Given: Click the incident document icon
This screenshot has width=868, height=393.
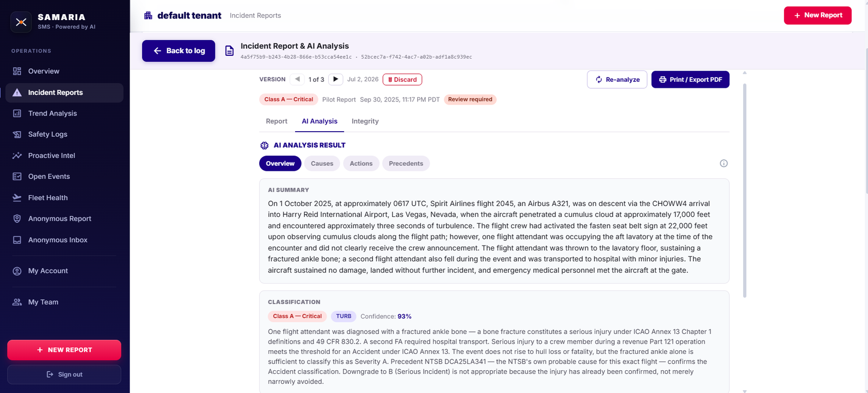Looking at the screenshot, I should (229, 51).
